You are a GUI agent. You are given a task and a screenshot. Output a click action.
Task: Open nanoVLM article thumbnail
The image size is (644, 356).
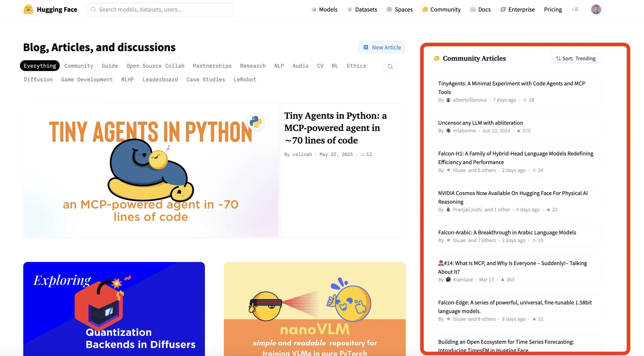[x=315, y=309]
